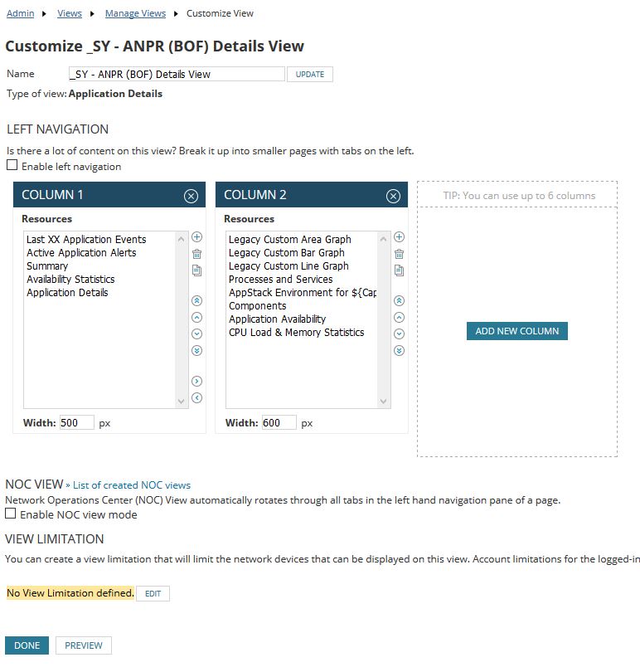The width and height of the screenshot is (640, 672).
Task: Delete selected resource from Column 1
Action: (x=196, y=254)
